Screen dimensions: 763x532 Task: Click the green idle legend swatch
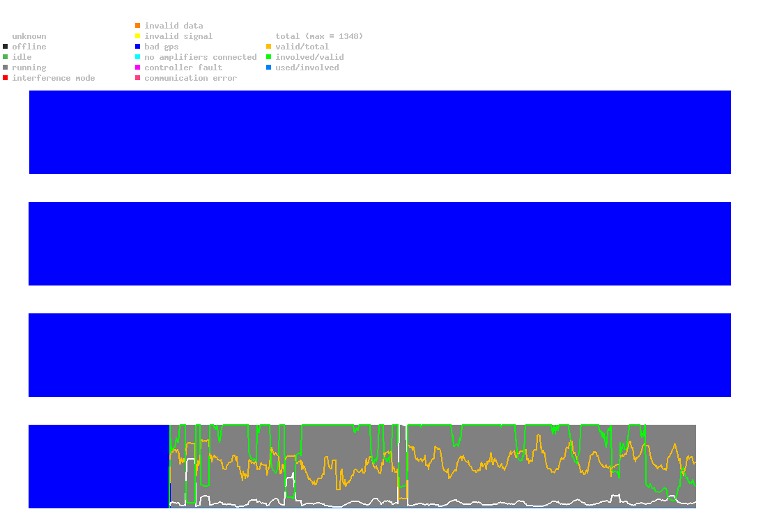6,57
